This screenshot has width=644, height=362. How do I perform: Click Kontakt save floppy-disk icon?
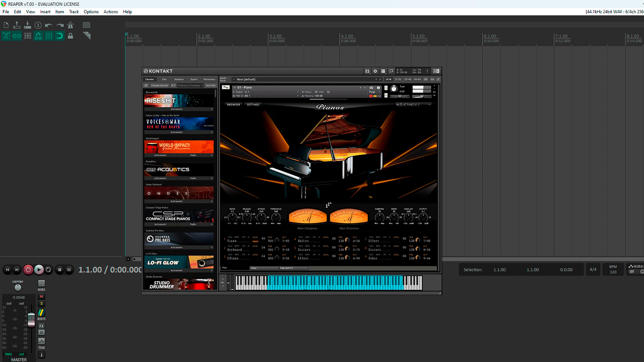click(367, 71)
